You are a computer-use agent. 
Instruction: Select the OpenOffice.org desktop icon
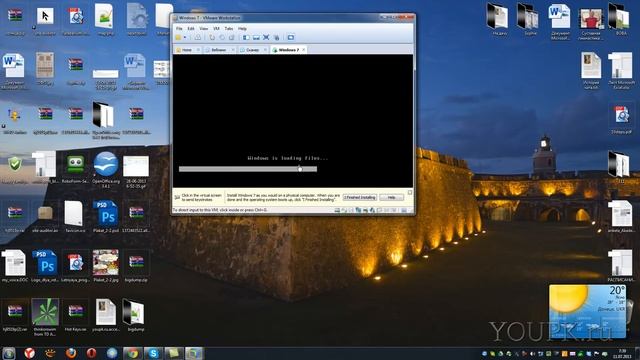click(106, 169)
